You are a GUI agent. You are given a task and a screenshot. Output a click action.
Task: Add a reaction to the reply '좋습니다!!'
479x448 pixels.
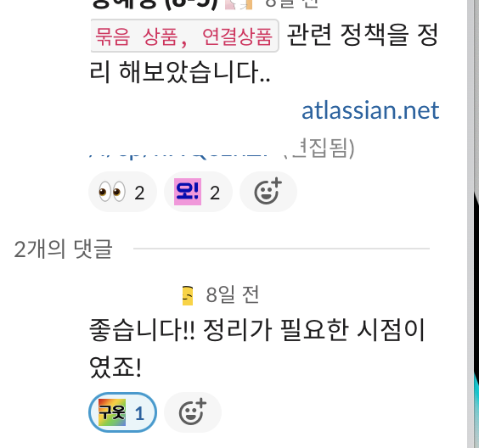click(x=193, y=412)
